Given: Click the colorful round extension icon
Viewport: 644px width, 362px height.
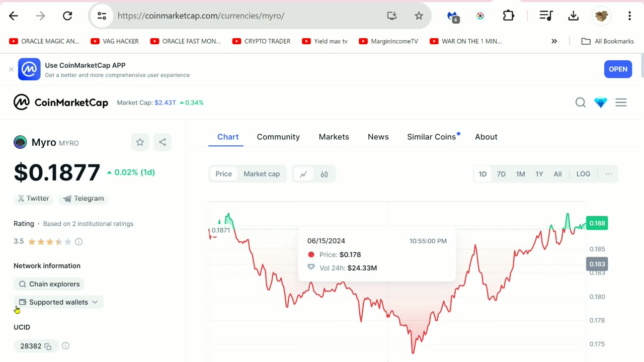Looking at the screenshot, I should click(480, 16).
